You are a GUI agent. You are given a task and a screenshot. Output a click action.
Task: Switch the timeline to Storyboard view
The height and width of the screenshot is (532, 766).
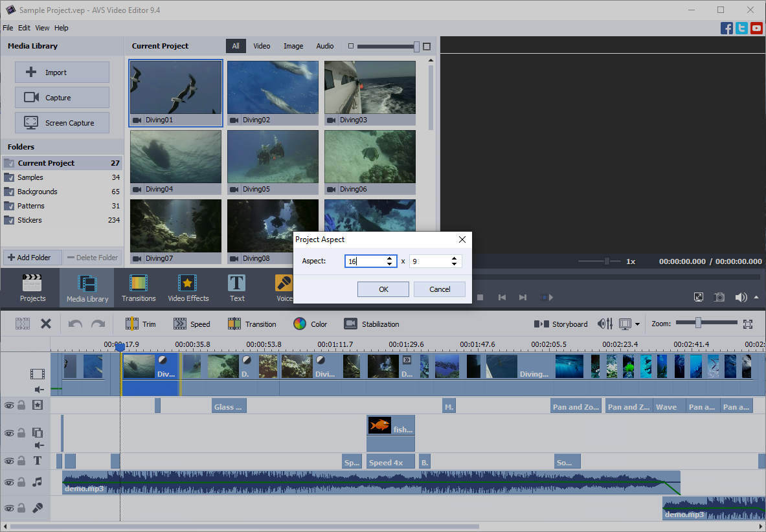[x=561, y=324]
